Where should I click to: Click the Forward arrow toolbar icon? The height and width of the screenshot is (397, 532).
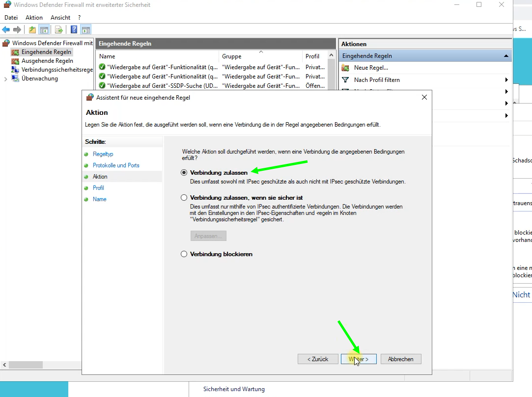click(17, 30)
